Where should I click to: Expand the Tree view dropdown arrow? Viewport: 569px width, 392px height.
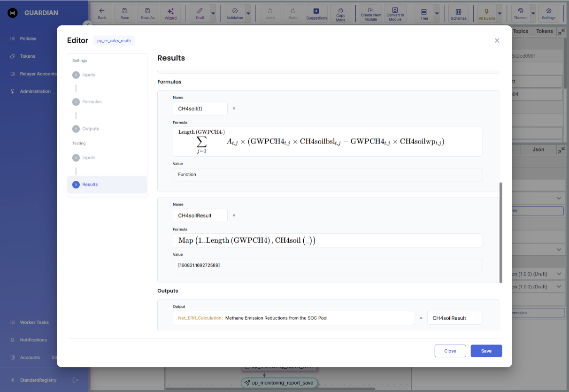click(x=437, y=14)
